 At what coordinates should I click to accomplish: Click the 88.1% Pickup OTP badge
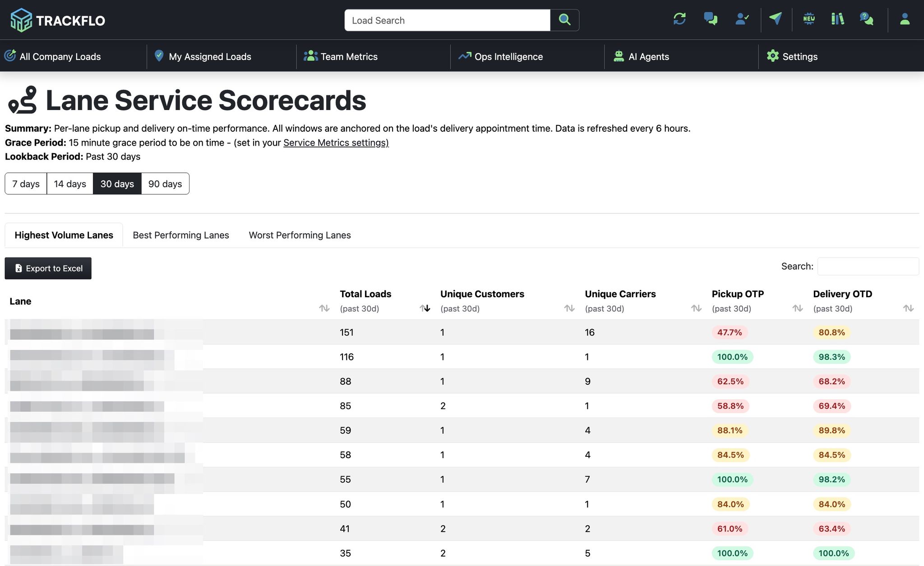[x=730, y=430]
